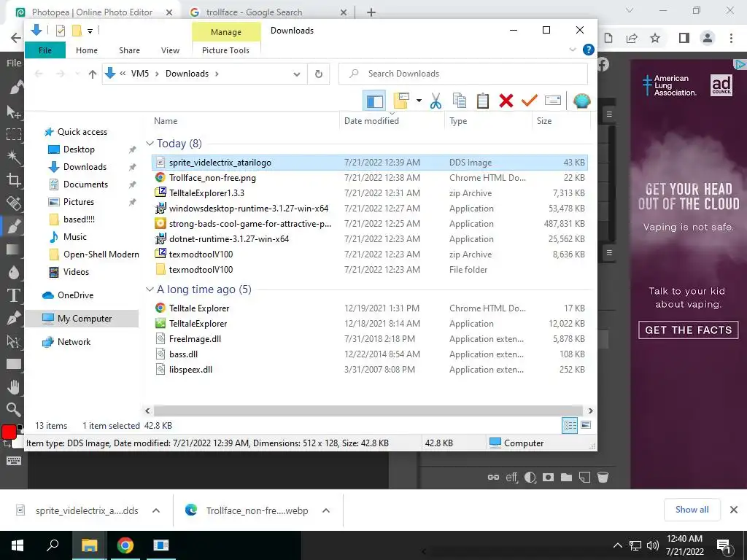Select the Move tool in Photopea

[x=14, y=112]
